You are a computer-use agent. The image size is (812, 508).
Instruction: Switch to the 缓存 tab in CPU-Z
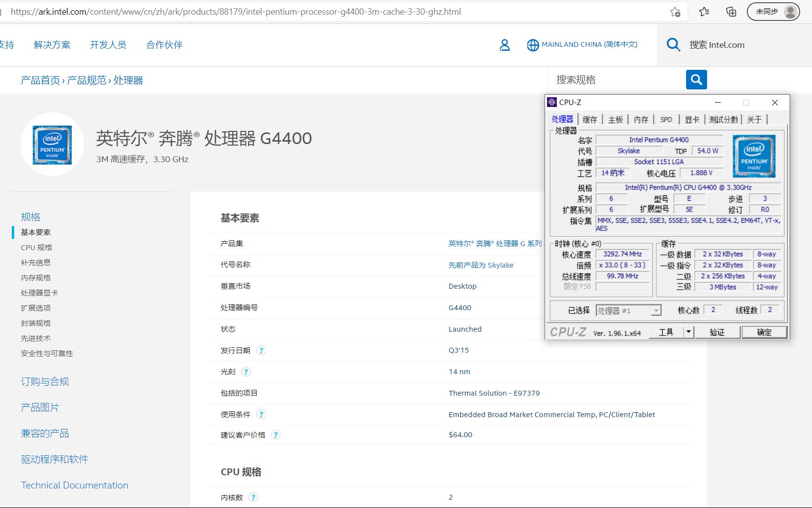pyautogui.click(x=589, y=119)
